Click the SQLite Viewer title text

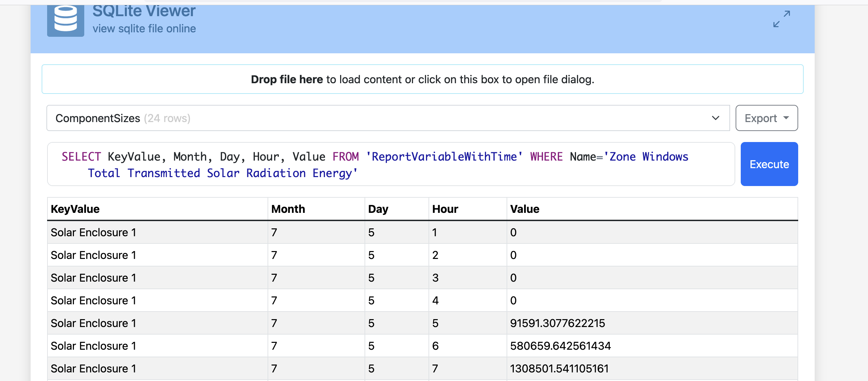click(x=144, y=11)
